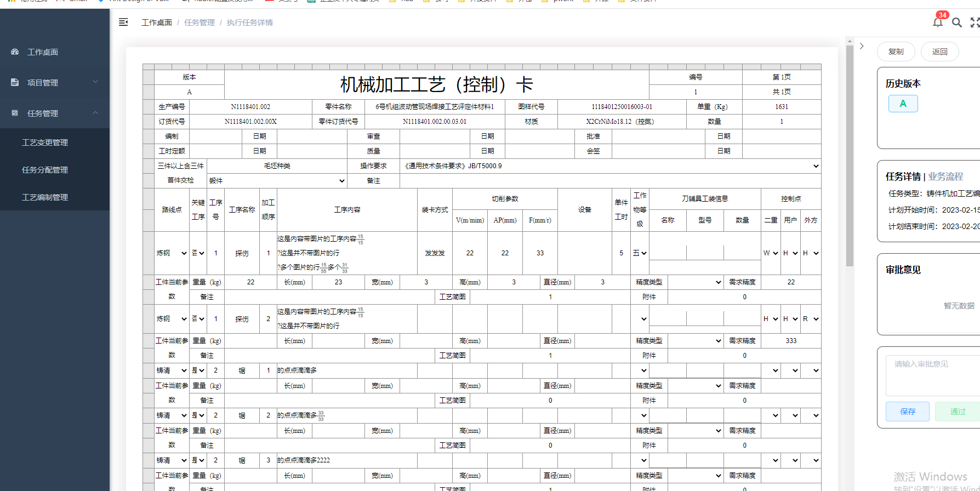
Task: Open 精度类型 dropdown beside 需求精度 22
Action: [696, 282]
